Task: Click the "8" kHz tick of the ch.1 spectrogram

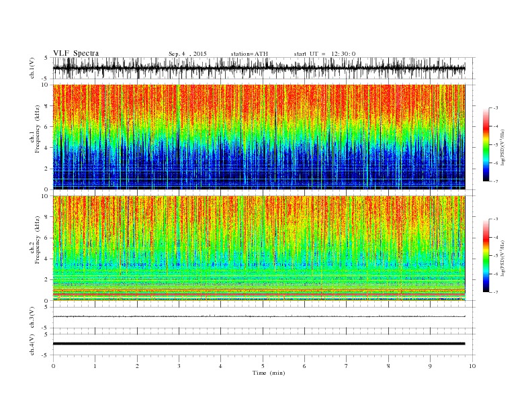Action: click(x=46, y=106)
